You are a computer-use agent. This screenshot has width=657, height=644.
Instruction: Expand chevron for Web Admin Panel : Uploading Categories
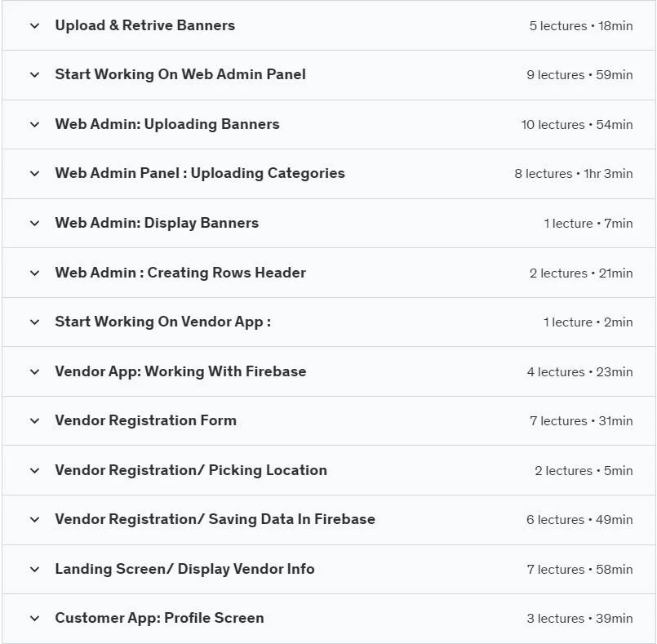pyautogui.click(x=35, y=174)
